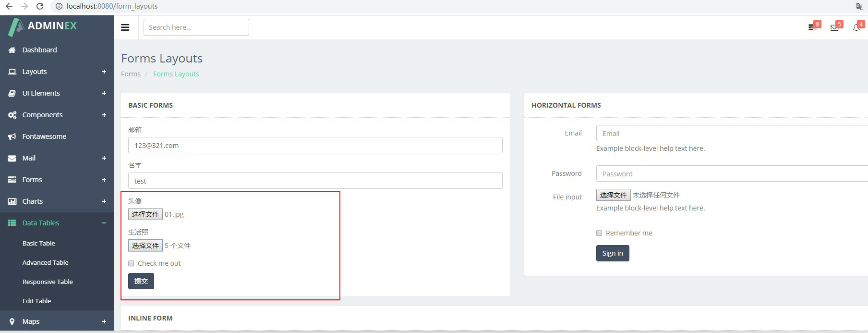The width and height of the screenshot is (868, 333).
Task: Click the UI Elements book icon
Action: click(x=12, y=93)
